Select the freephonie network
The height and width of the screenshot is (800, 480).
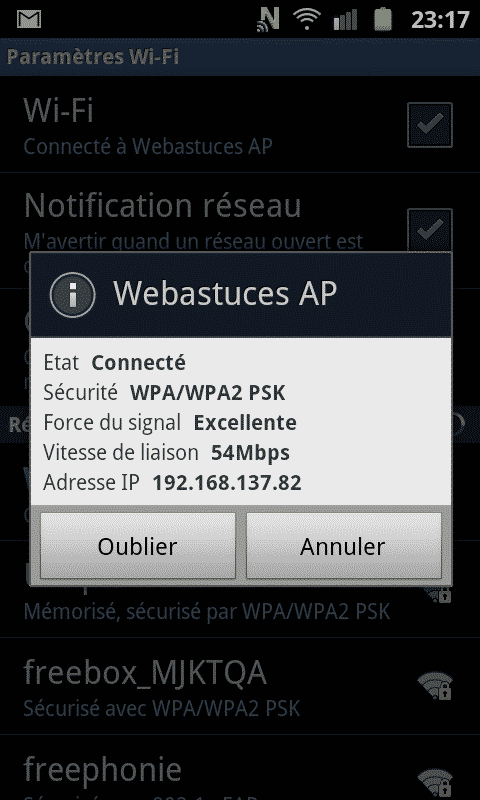click(x=240, y=768)
